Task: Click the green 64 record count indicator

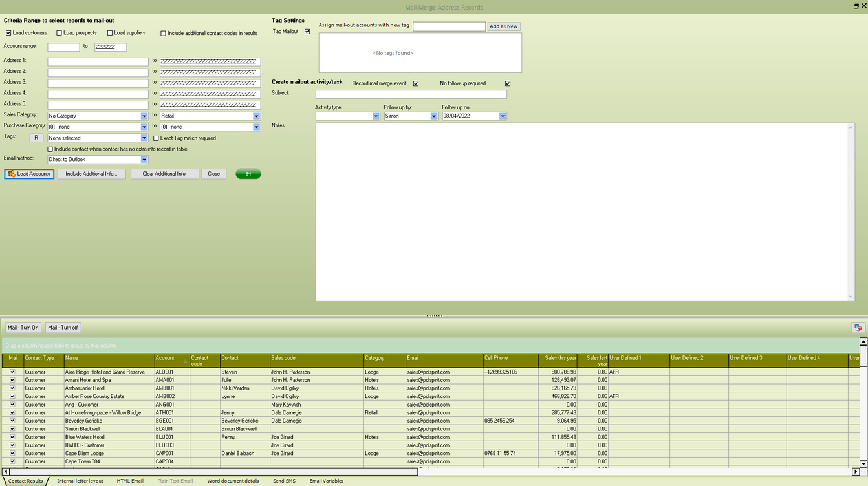Action: [248, 174]
